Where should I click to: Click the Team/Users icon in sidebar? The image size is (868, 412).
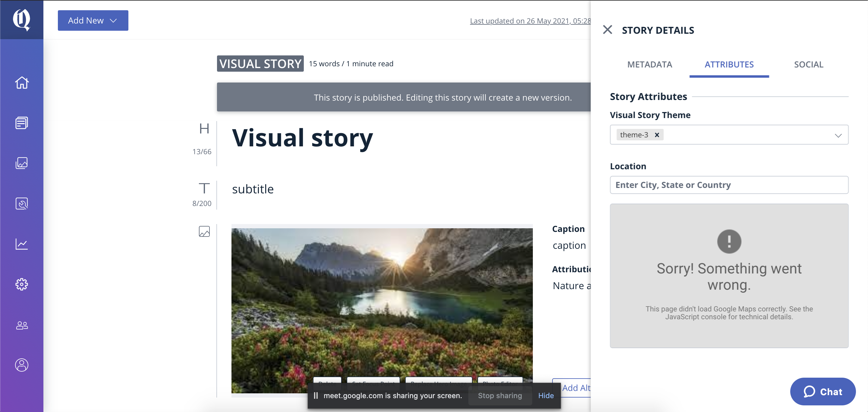[22, 325]
